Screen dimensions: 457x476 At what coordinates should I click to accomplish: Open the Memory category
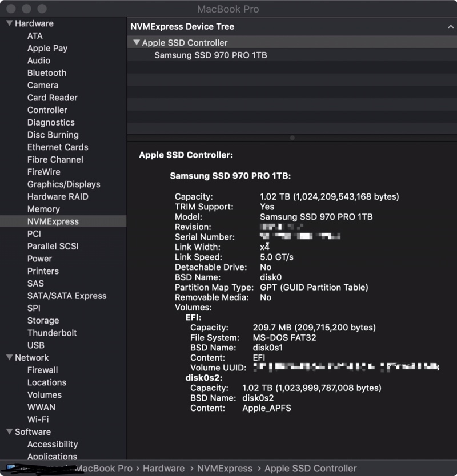coord(44,209)
